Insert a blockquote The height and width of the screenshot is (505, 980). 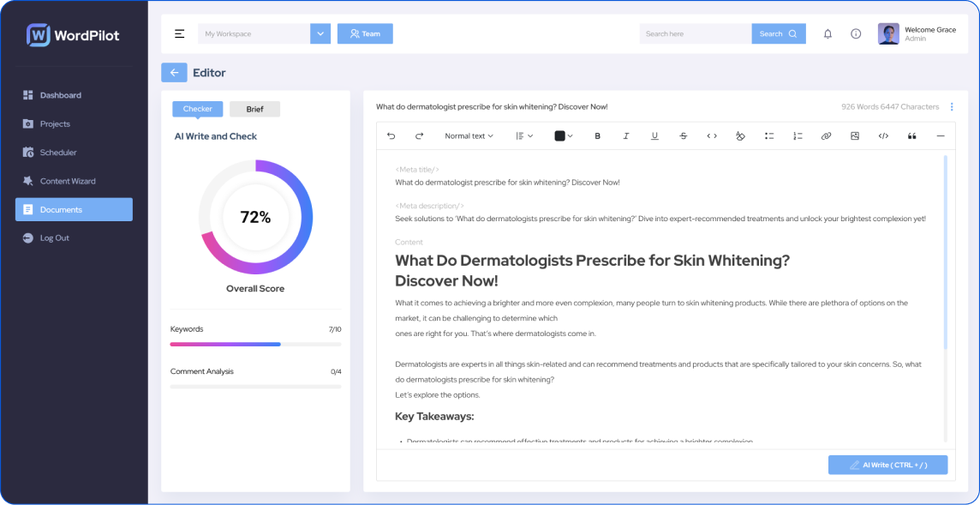[x=911, y=135]
